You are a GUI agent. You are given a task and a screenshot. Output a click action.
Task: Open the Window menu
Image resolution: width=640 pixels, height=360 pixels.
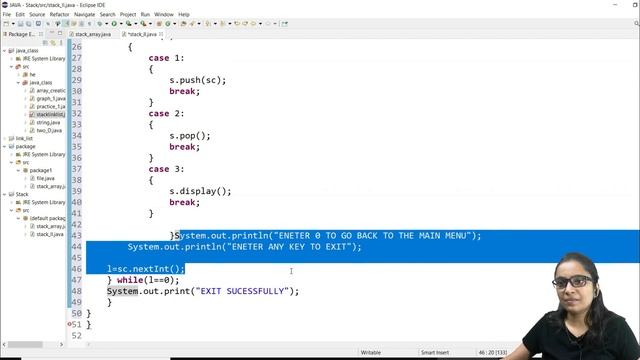pyautogui.click(x=164, y=14)
